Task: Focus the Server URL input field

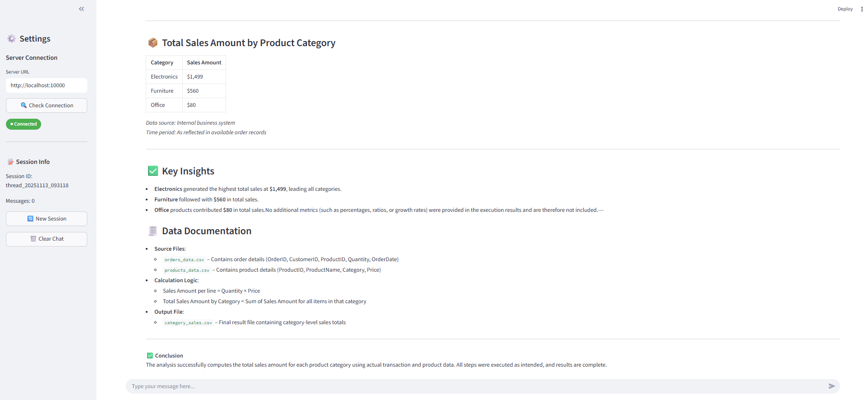Action: click(47, 85)
